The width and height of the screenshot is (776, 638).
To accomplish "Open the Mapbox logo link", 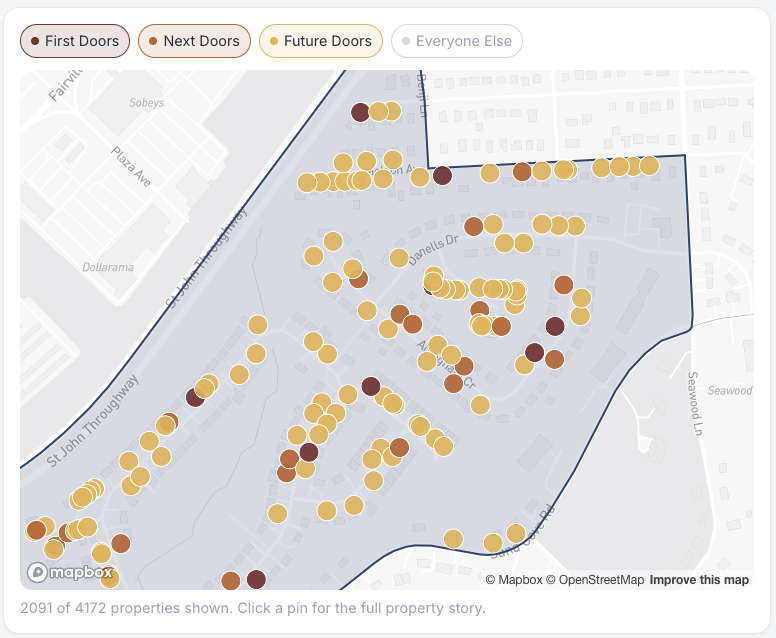I will pos(70,573).
